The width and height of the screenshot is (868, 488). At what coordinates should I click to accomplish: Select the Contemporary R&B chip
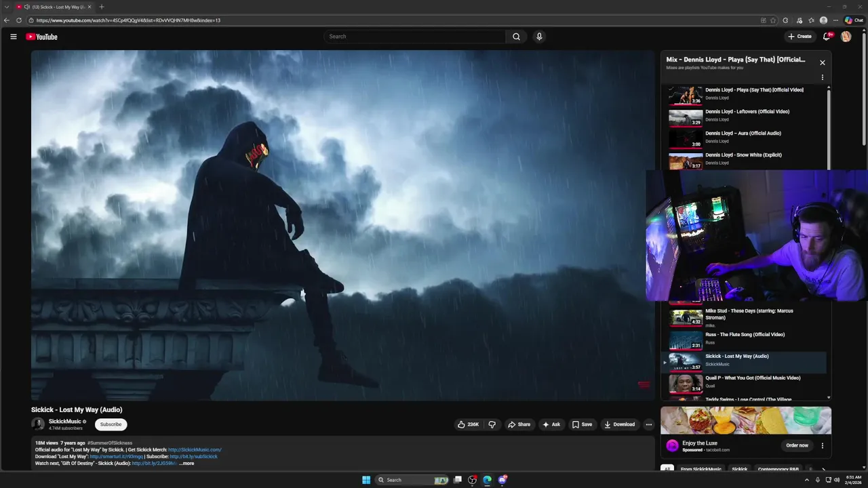[778, 469]
